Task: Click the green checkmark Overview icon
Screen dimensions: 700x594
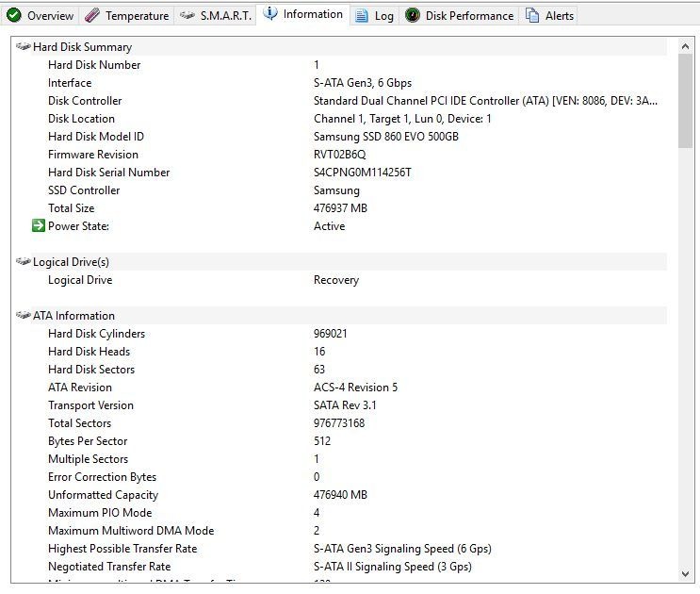Action: 13,16
